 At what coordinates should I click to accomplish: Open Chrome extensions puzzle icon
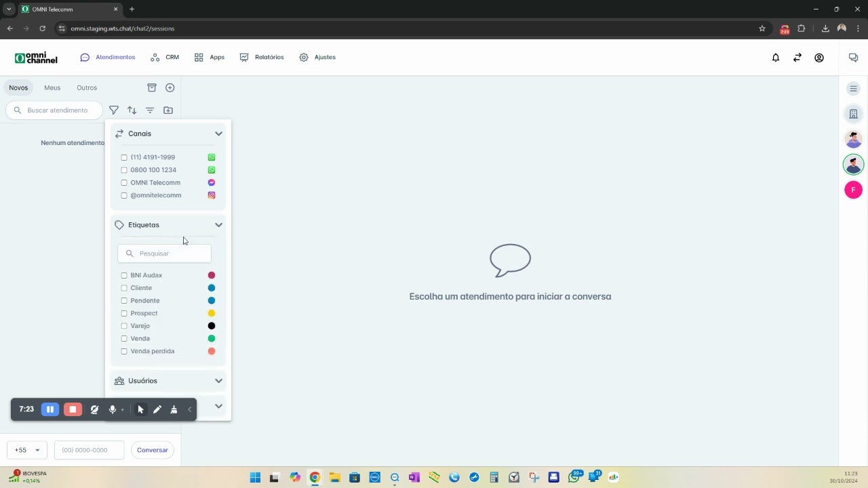(x=802, y=28)
